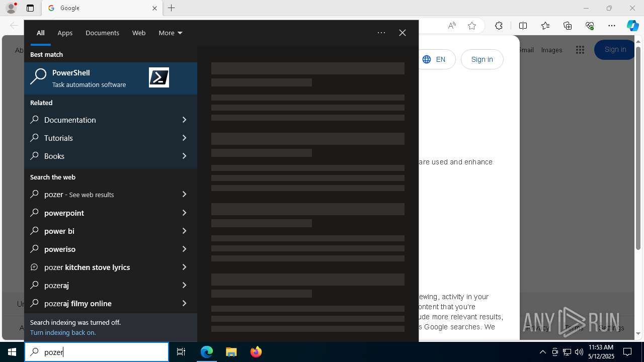
Task: Toggle the Edge split screen icon
Action: click(x=523, y=26)
